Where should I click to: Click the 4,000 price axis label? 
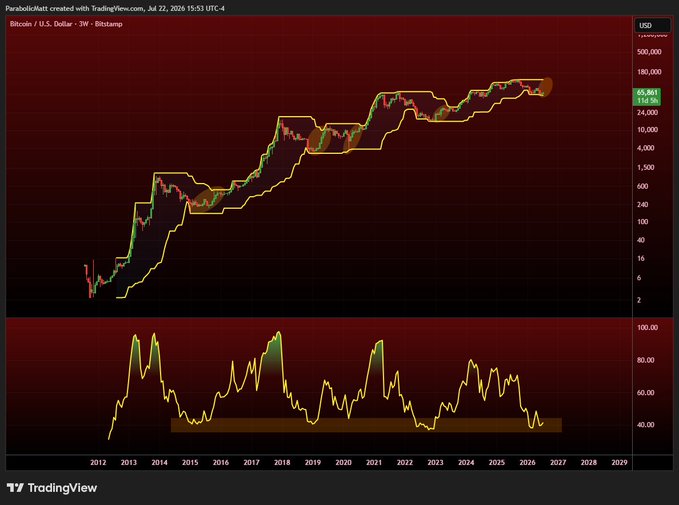(646, 148)
